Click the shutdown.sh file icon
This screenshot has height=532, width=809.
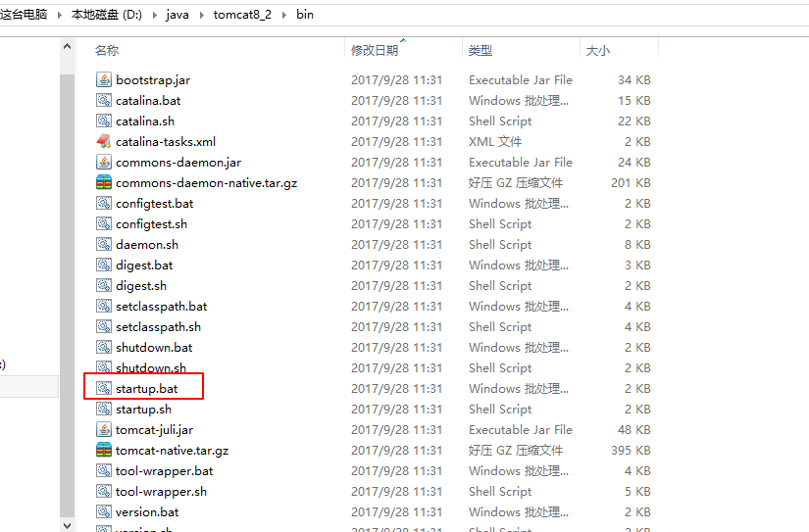pyautogui.click(x=104, y=367)
